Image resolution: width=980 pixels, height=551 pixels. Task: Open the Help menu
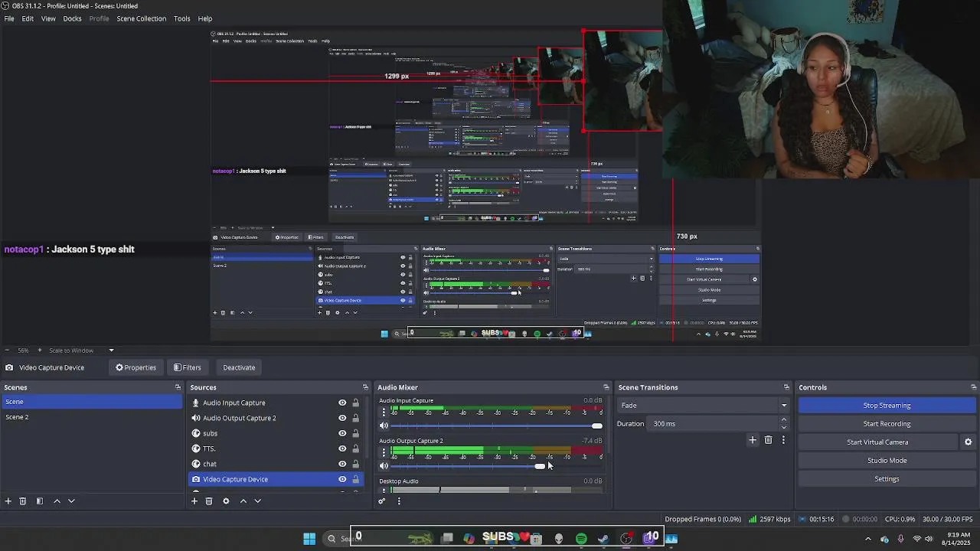coord(205,18)
